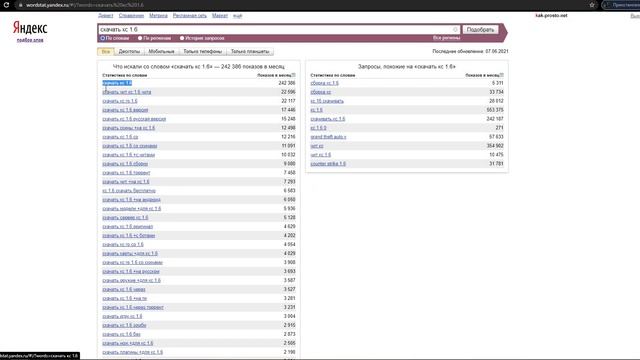Click 'Запросы, похожие на «скачать кс 1.6»' heading

click(x=407, y=66)
